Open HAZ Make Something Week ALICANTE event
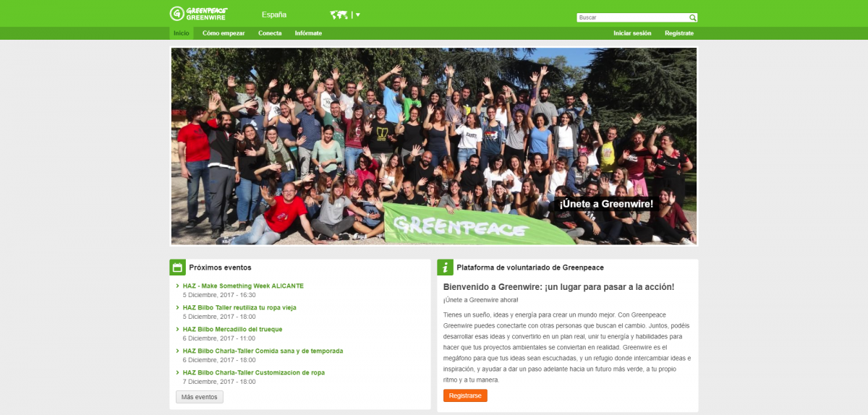The height and width of the screenshot is (415, 868). 243,286
